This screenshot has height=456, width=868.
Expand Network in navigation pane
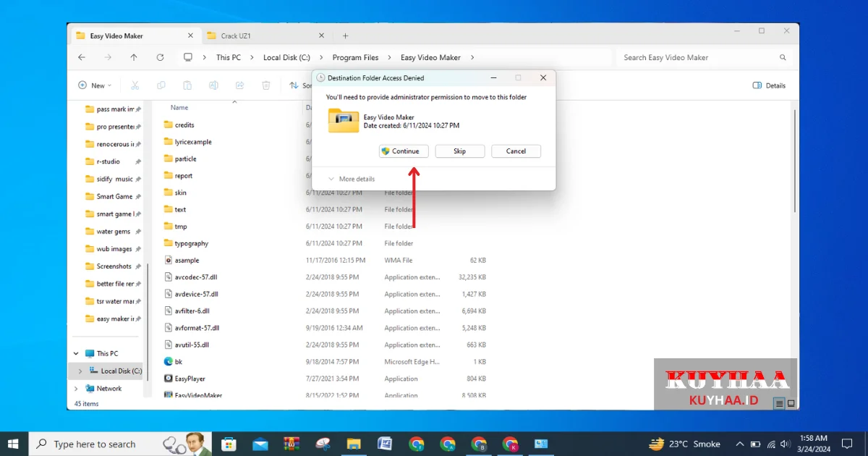click(76, 389)
